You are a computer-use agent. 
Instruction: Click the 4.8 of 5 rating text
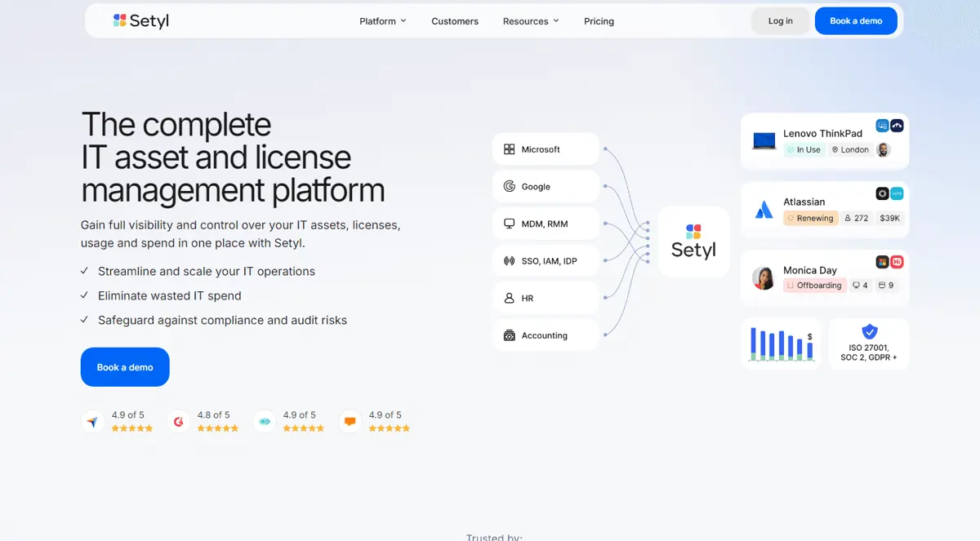click(214, 415)
